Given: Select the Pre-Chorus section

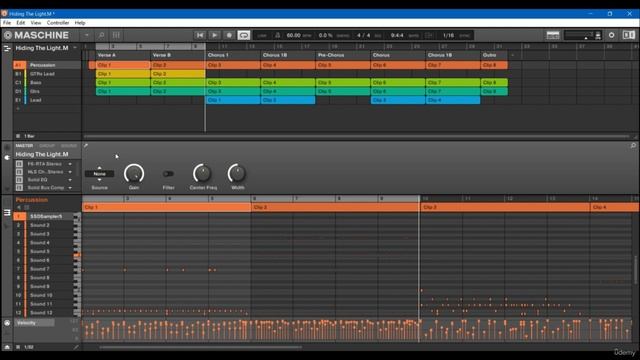Looking at the screenshot, I should click(x=343, y=55).
